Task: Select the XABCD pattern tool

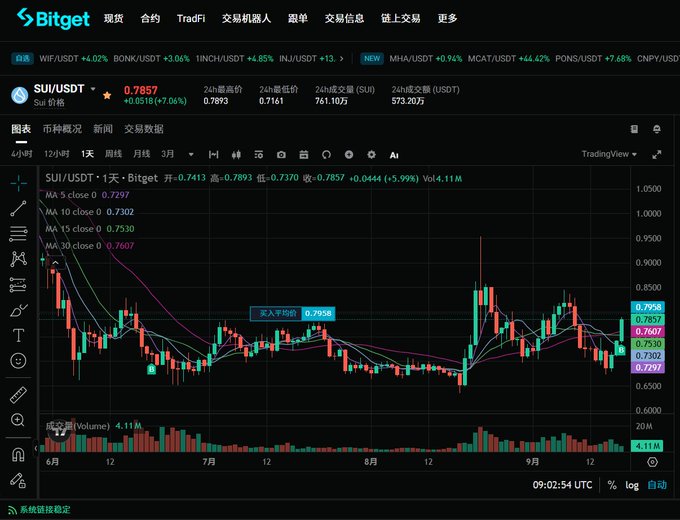Action: (x=18, y=259)
